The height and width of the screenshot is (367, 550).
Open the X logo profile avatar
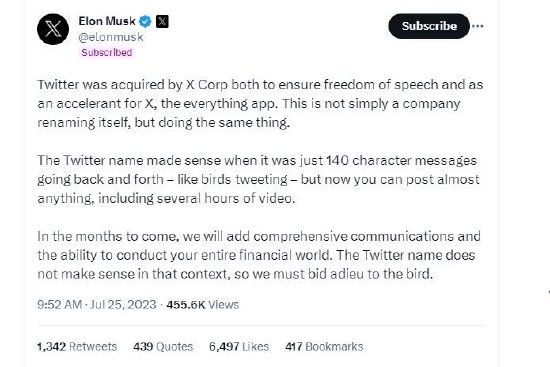click(53, 29)
